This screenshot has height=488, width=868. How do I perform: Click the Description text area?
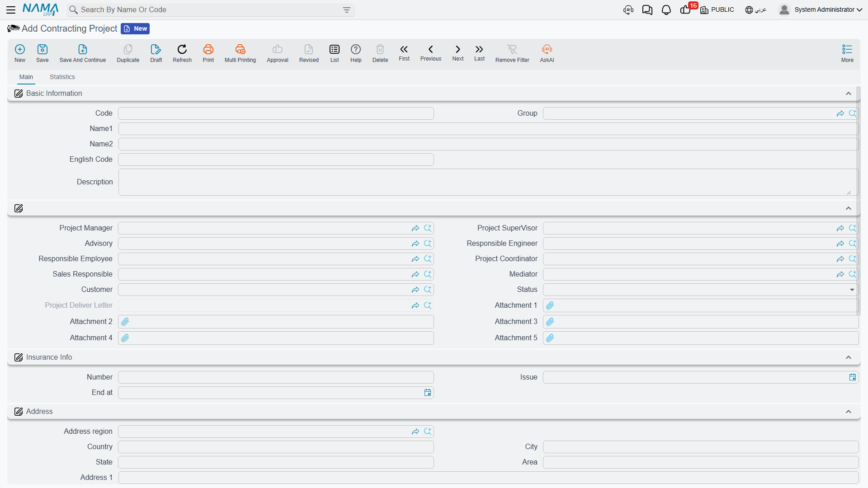click(x=488, y=182)
